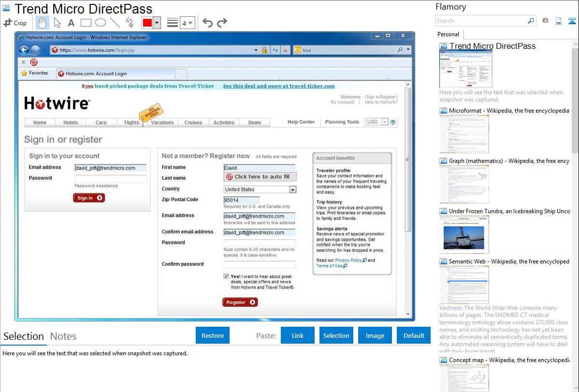Screen dimensions: 579x392
Task: Click the icon beside Under Frozen Tundra title
Action: point(443,211)
